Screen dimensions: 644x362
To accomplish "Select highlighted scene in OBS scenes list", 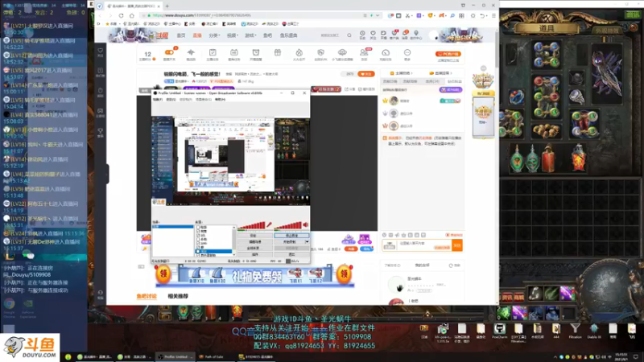I will (x=172, y=227).
